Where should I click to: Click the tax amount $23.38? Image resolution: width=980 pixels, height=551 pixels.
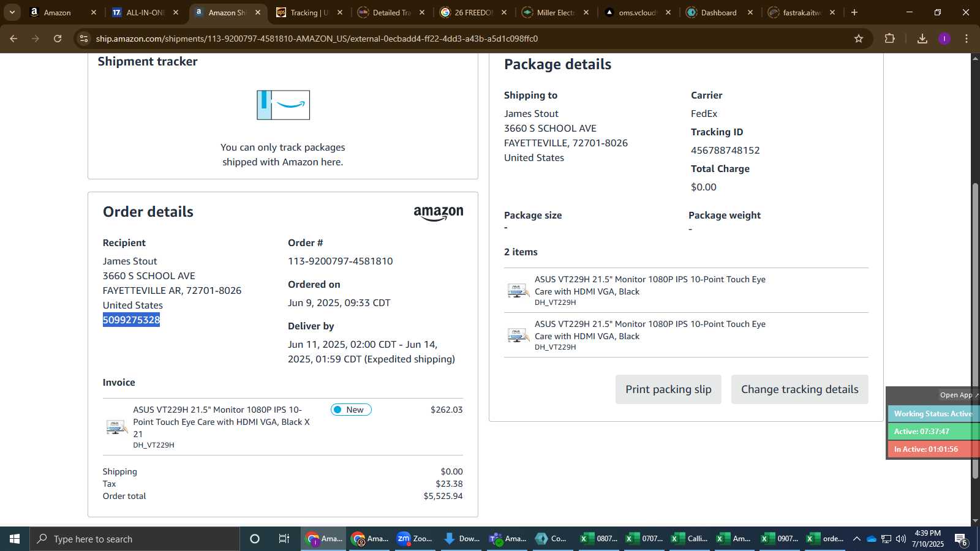[449, 484]
